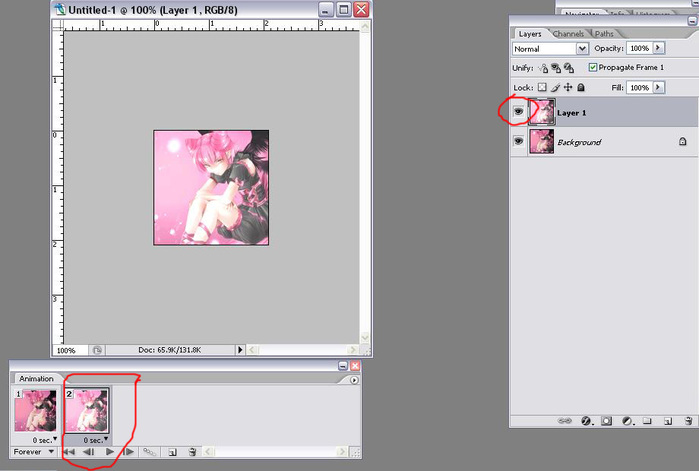
Task: Click Animation panel scroll left arrow
Action: tap(207, 452)
